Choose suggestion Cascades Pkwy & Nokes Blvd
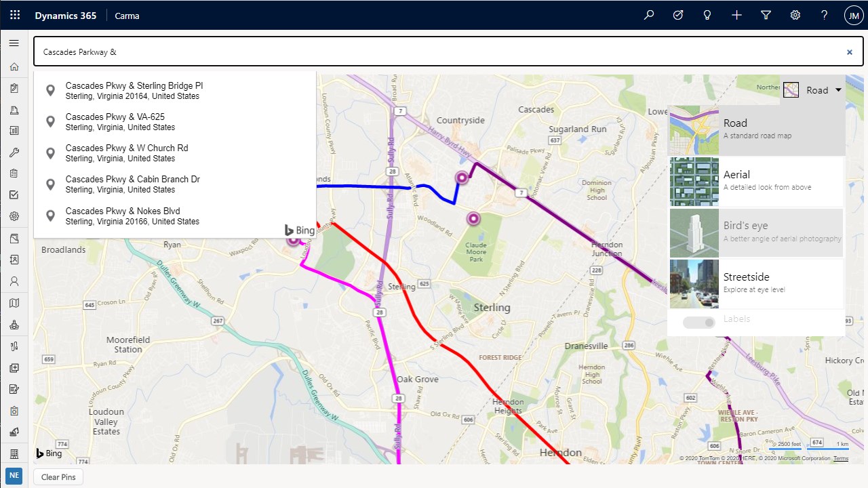This screenshot has width=868, height=488. tap(175, 216)
